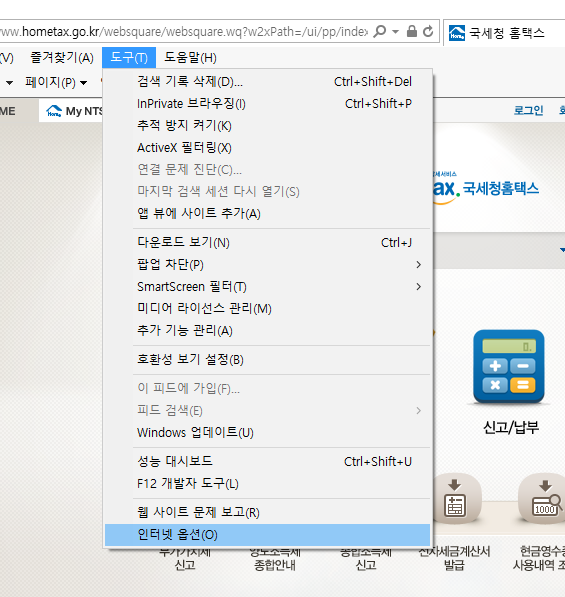Click the 현금영수증 사용내역 round icon
This screenshot has width=565, height=597.
click(543, 499)
